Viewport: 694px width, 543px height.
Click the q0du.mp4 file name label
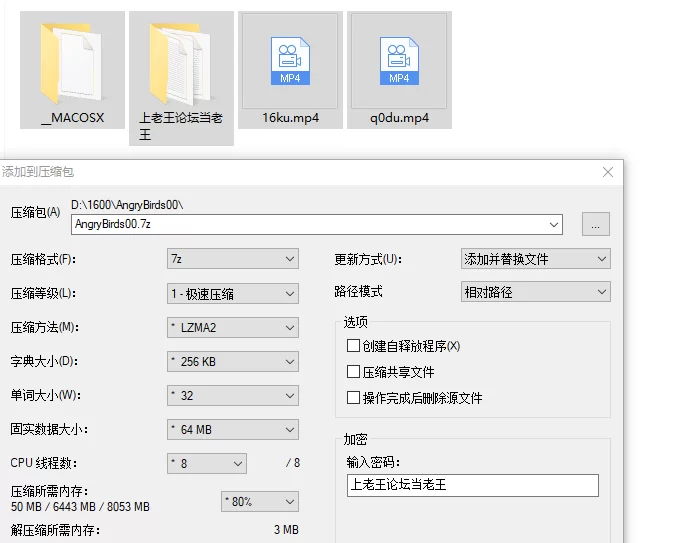[x=399, y=118]
